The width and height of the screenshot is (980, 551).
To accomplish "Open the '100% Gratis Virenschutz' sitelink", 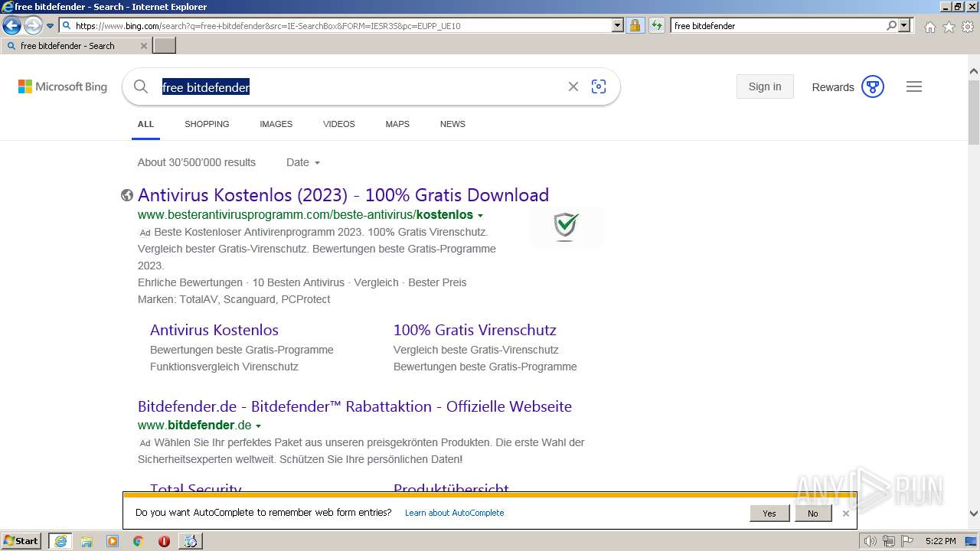I will click(x=475, y=330).
